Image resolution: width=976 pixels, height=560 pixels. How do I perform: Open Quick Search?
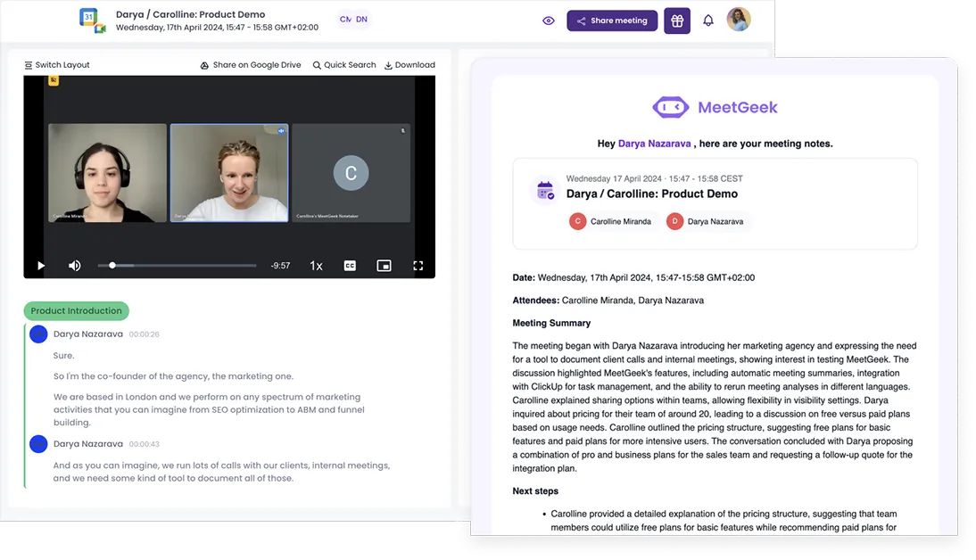(x=344, y=65)
